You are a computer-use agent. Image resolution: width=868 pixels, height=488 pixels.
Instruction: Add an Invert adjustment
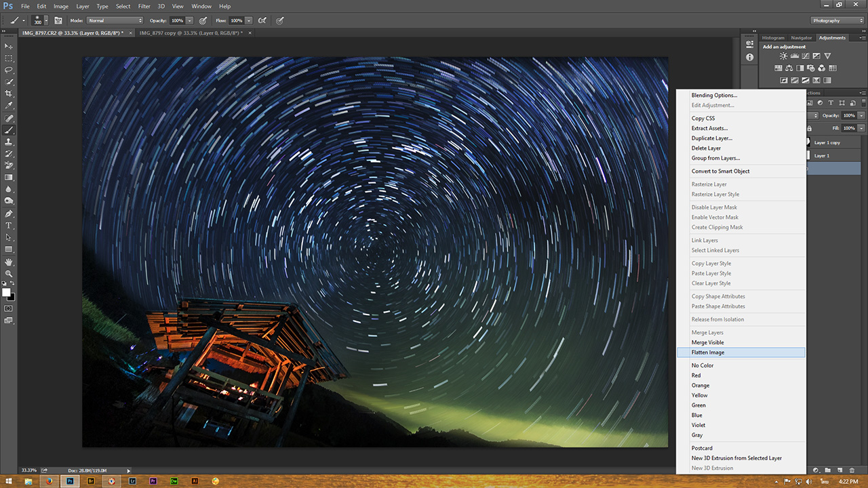click(x=783, y=80)
